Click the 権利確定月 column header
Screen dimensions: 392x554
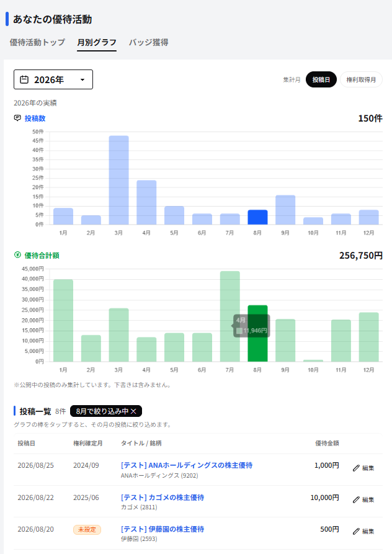pyautogui.click(x=88, y=443)
